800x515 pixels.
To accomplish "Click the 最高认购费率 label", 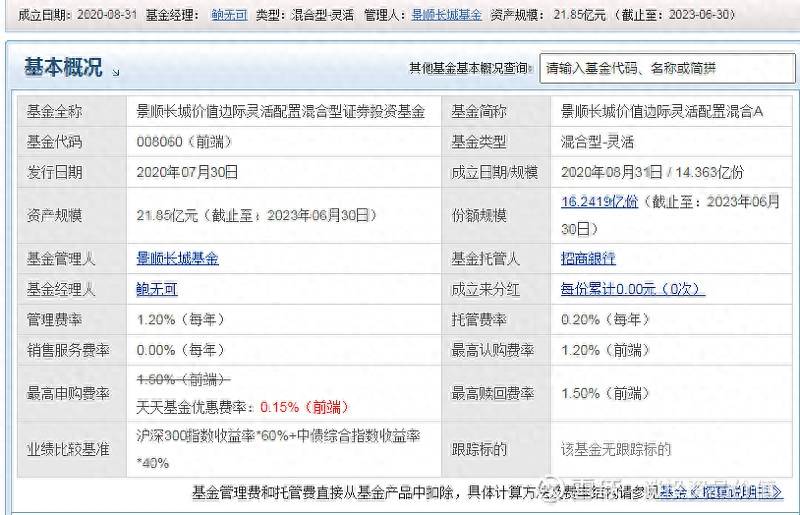I will click(x=492, y=350).
